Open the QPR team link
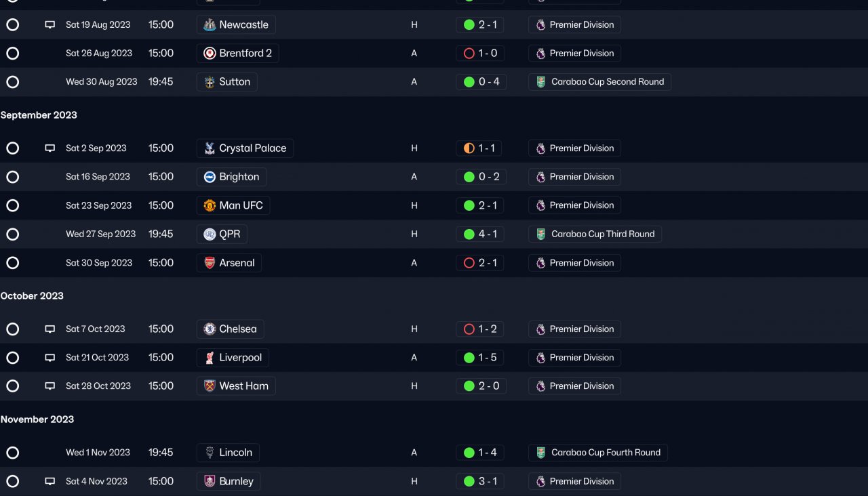 click(229, 234)
